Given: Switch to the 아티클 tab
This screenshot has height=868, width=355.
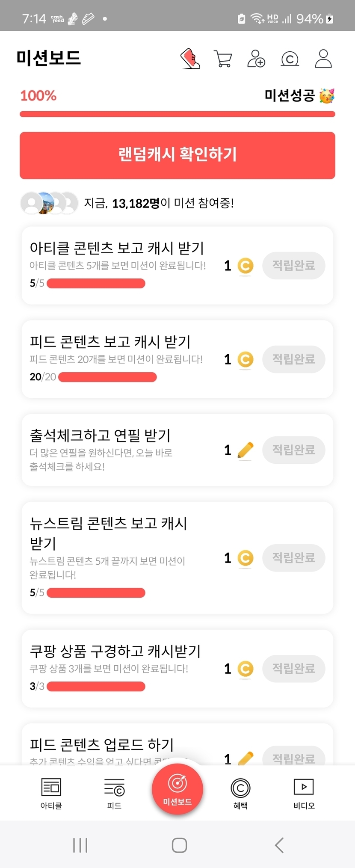Looking at the screenshot, I should coord(51,794).
